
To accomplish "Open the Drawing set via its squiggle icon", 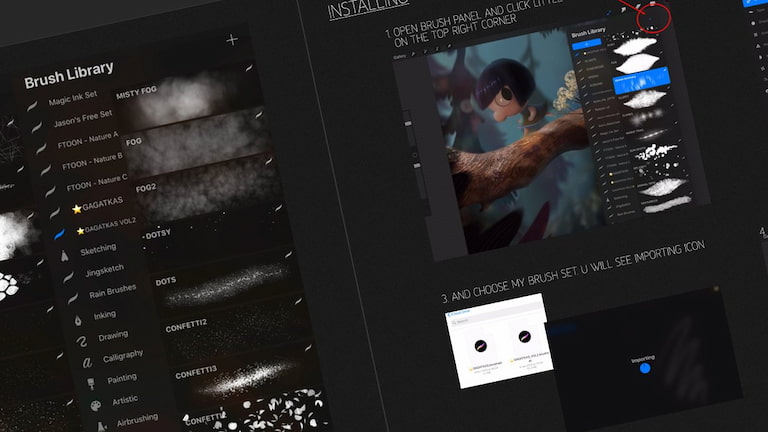I will point(82,341).
